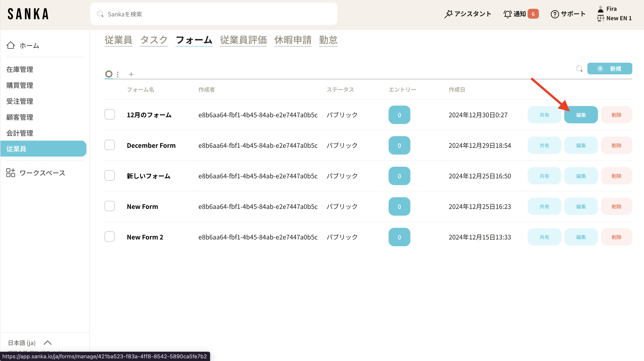644x361 pixels.
Task: Select the December Form checkbox
Action: [x=109, y=145]
